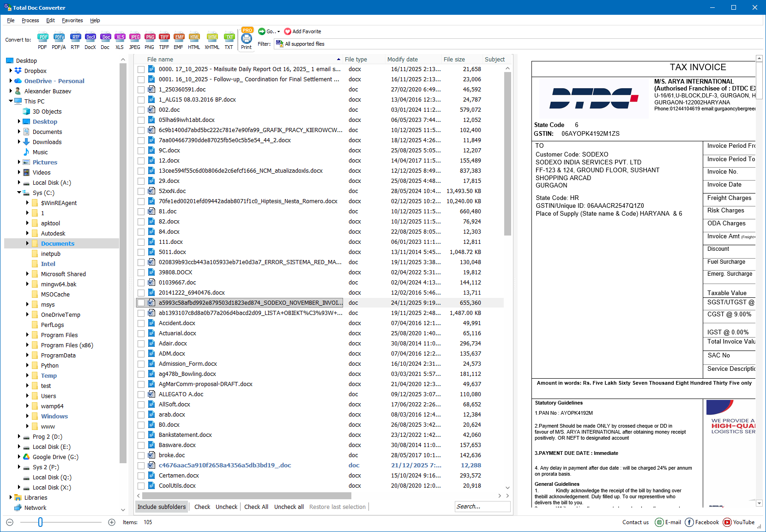Choose the DocX output format icon
This screenshot has height=532, width=766.
pyautogui.click(x=90, y=40)
